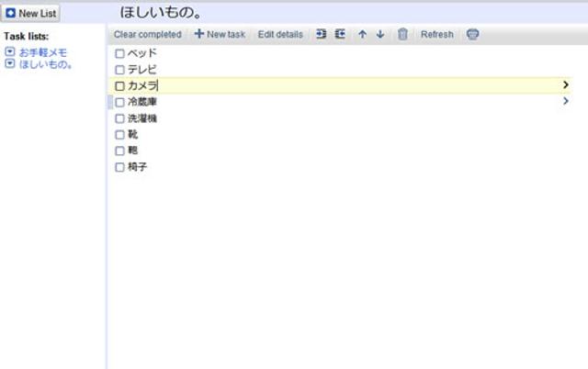
Task: Click the 椅子 task text
Action: pyautogui.click(x=137, y=167)
